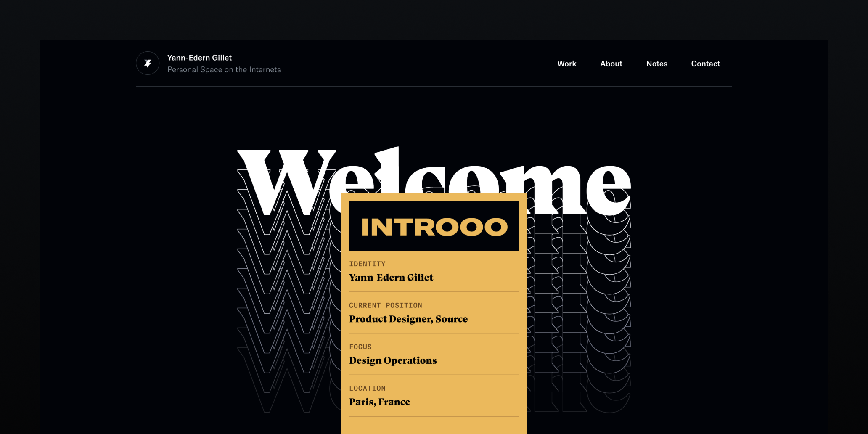Image resolution: width=868 pixels, height=434 pixels.
Task: Click the LOCATION label
Action: [367, 389]
